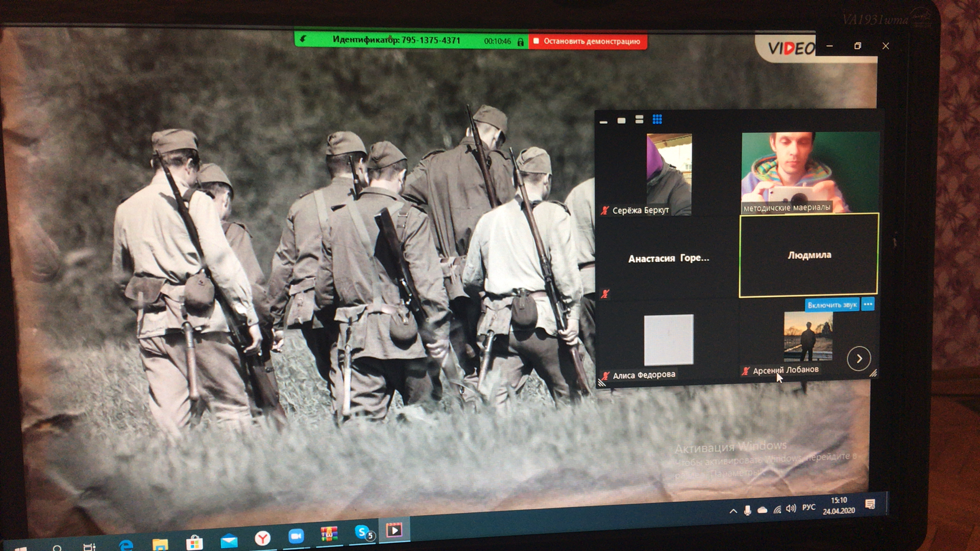
Task: Open the three-dots options next to Включить звук
Action: point(868,304)
